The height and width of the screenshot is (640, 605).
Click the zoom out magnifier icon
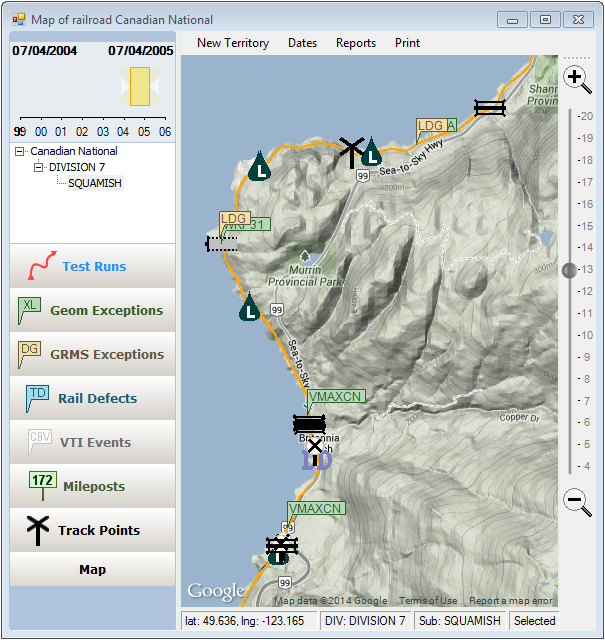tap(577, 501)
